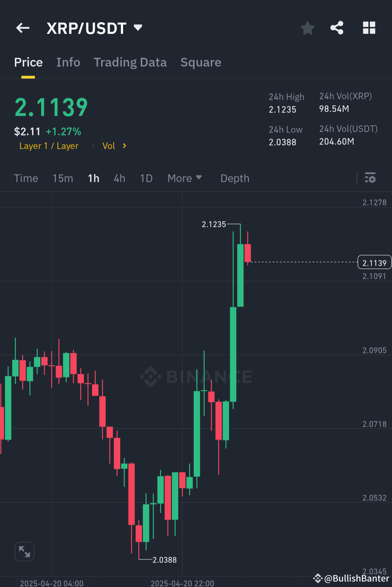Enable the 4h timeframe
The width and height of the screenshot is (392, 587).
click(x=119, y=178)
